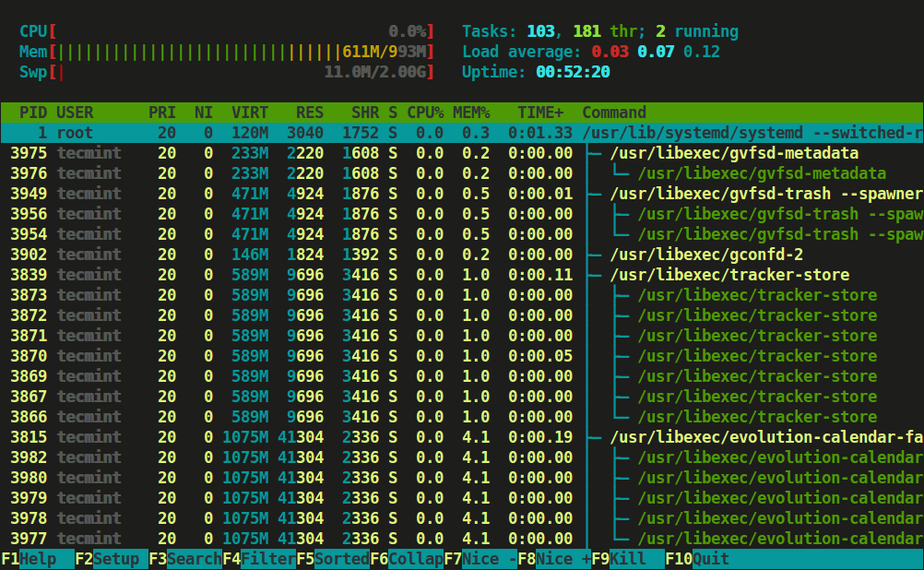Click the Swp usage meter bar
The width and height of the screenshot is (924, 570).
pos(227,72)
